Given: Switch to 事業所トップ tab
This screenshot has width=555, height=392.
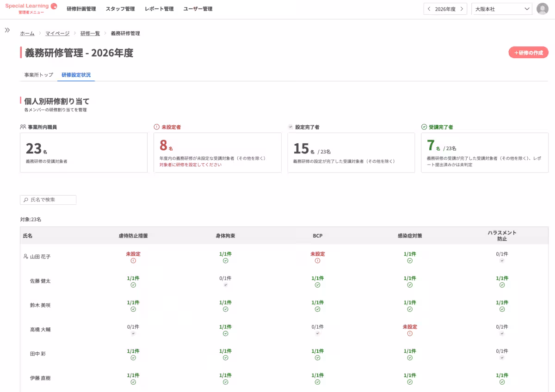Looking at the screenshot, I should (39, 75).
